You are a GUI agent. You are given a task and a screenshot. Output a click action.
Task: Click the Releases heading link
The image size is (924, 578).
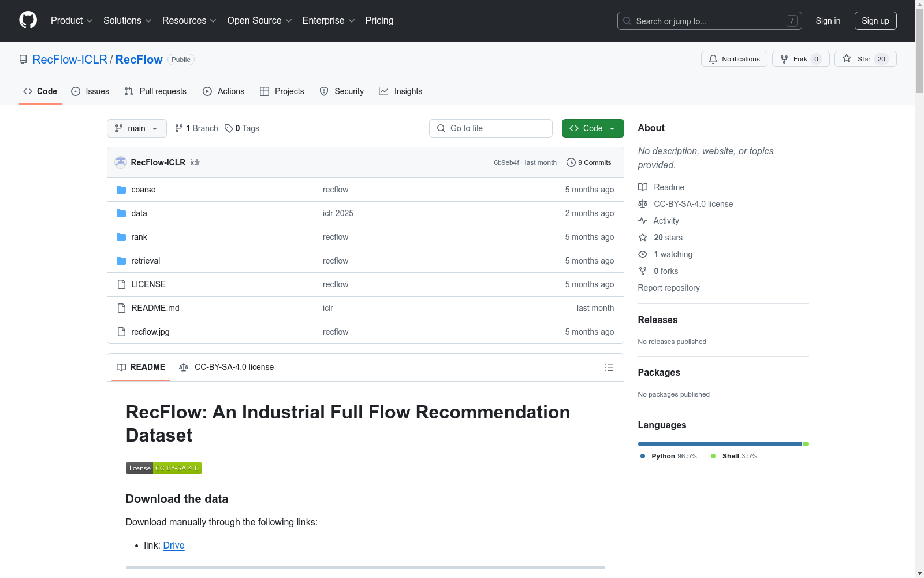[x=658, y=320]
